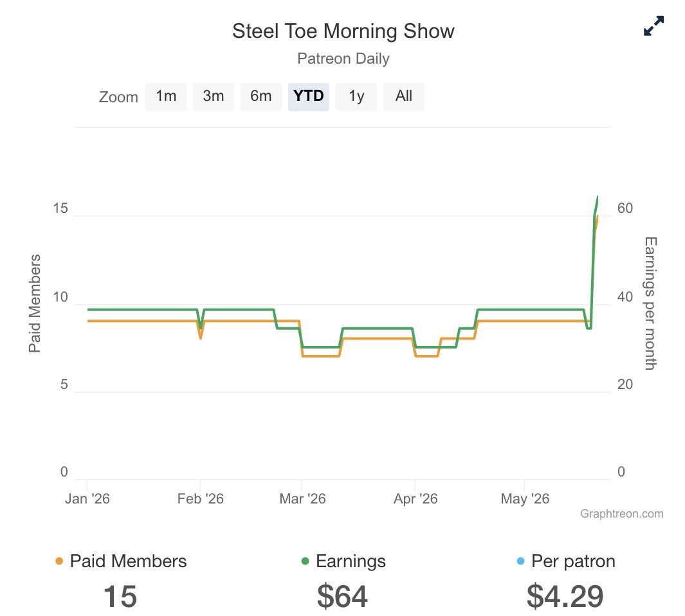
Task: Click the Feb '26 axis label
Action: pos(201,499)
